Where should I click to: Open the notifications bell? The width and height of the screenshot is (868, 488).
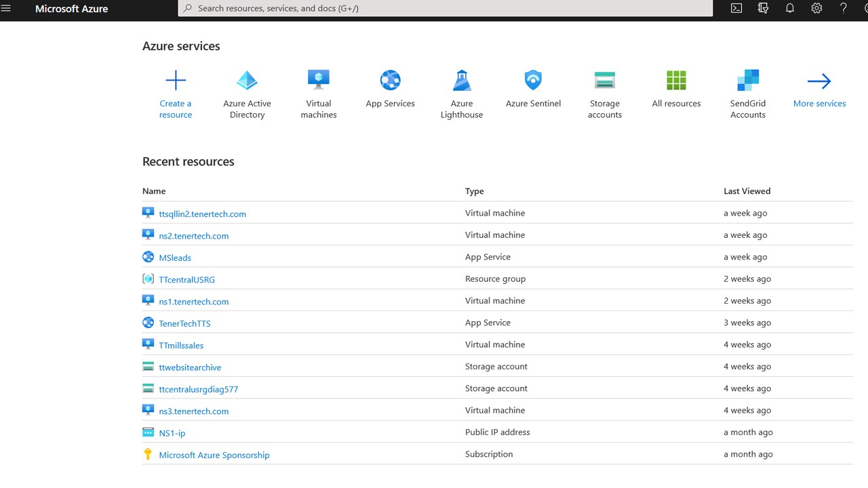tap(790, 8)
